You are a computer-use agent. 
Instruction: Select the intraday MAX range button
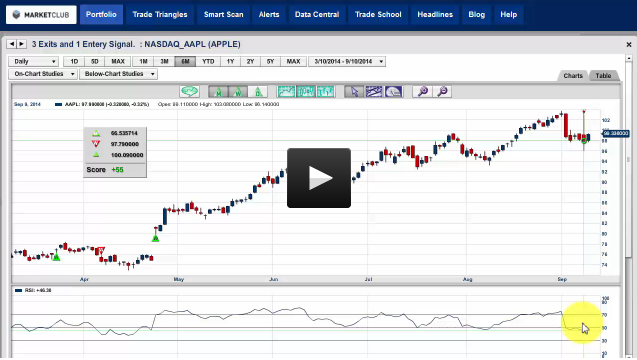[x=118, y=62]
